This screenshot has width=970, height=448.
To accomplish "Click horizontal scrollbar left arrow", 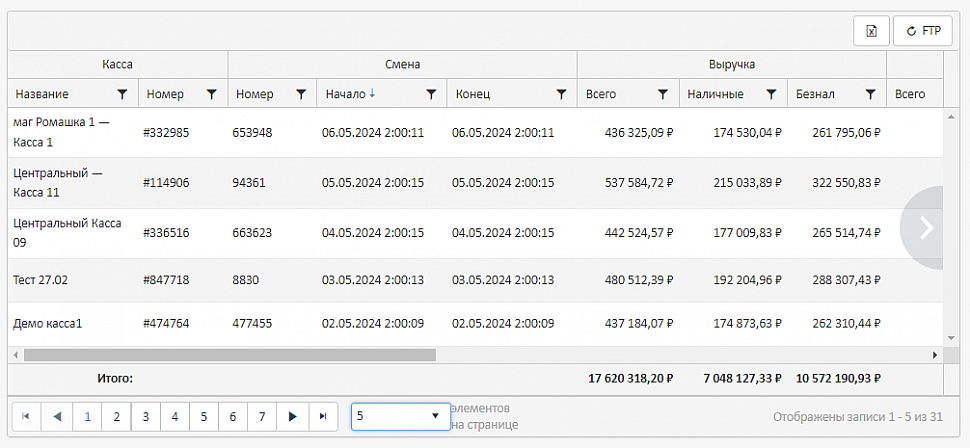I will pyautogui.click(x=15, y=355).
